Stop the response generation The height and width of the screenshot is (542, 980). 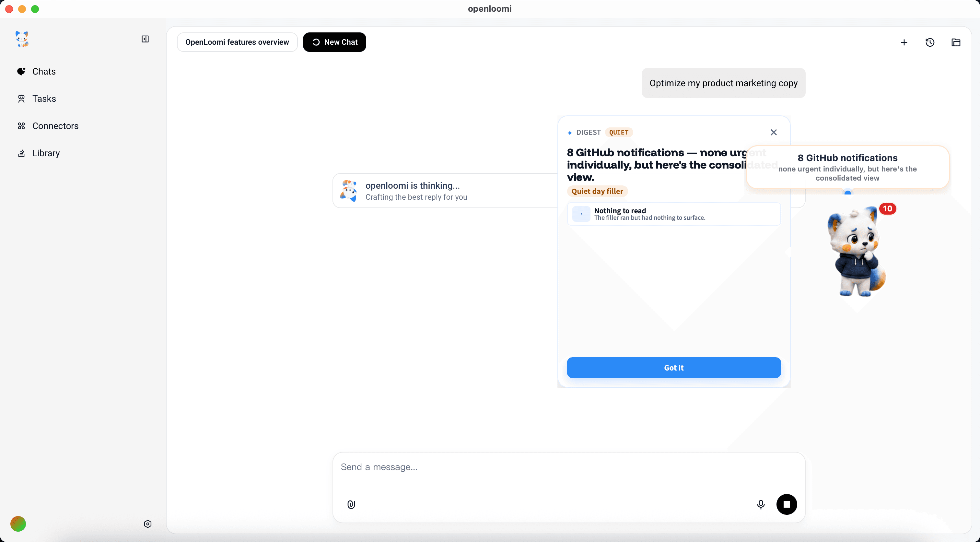[x=786, y=504]
